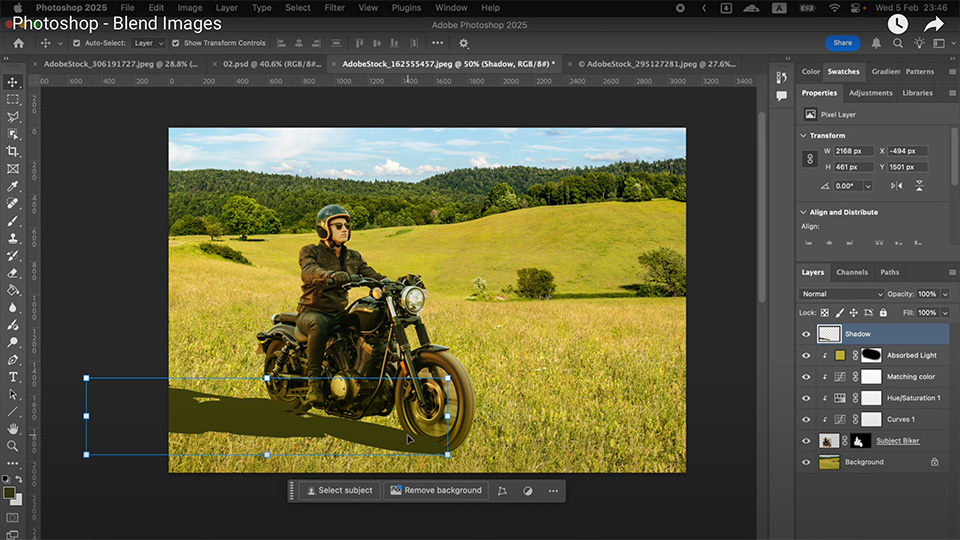Toggle the Auto-Select checkbox

(x=77, y=43)
